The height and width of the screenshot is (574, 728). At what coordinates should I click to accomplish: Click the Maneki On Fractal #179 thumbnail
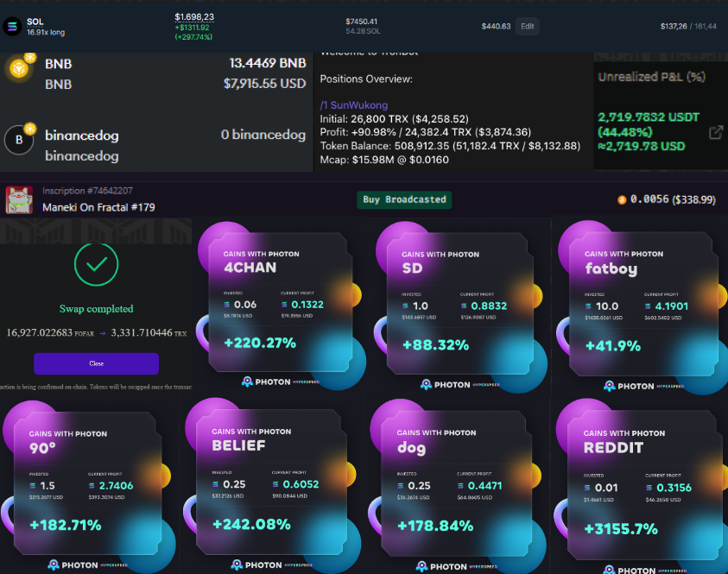19,200
